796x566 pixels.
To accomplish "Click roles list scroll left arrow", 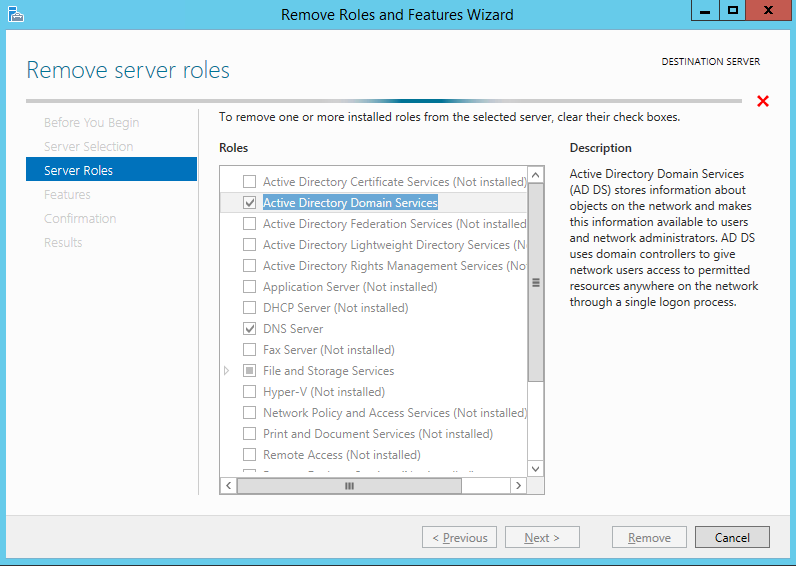I will coord(228,486).
